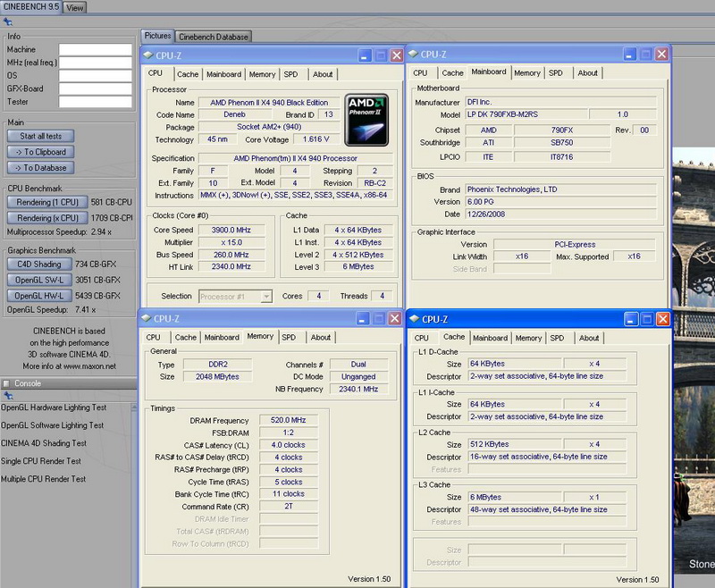
Task: Click the CPU-Z icon in the Mainboard window title bar
Action: pos(415,55)
